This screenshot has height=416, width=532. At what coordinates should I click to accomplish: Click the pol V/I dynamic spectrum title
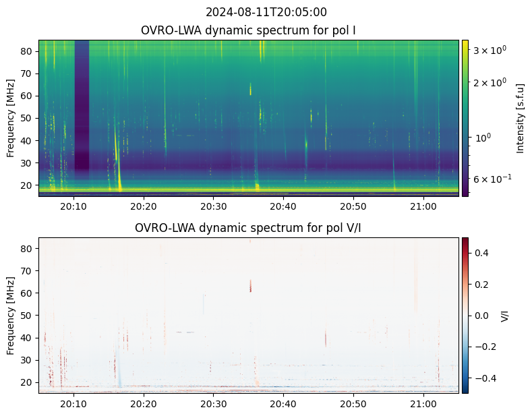pos(248,228)
